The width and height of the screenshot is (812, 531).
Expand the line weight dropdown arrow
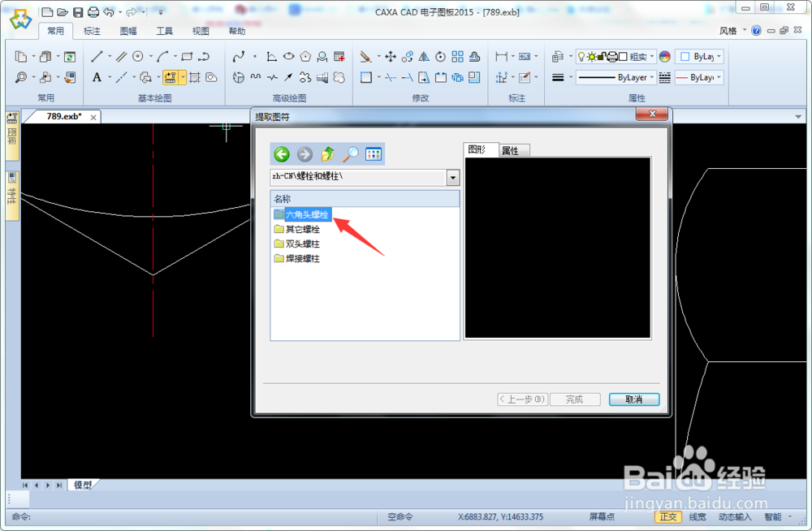(571, 78)
